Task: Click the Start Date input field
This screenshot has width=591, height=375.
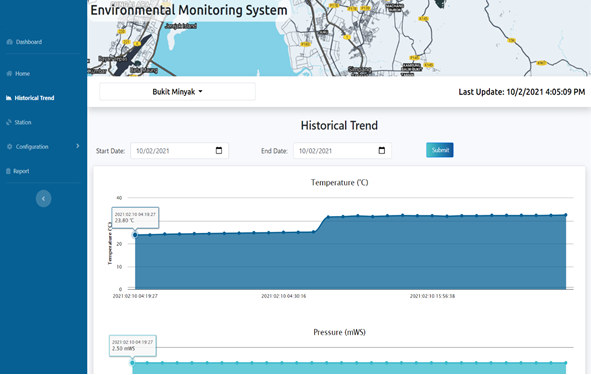Action: point(179,151)
